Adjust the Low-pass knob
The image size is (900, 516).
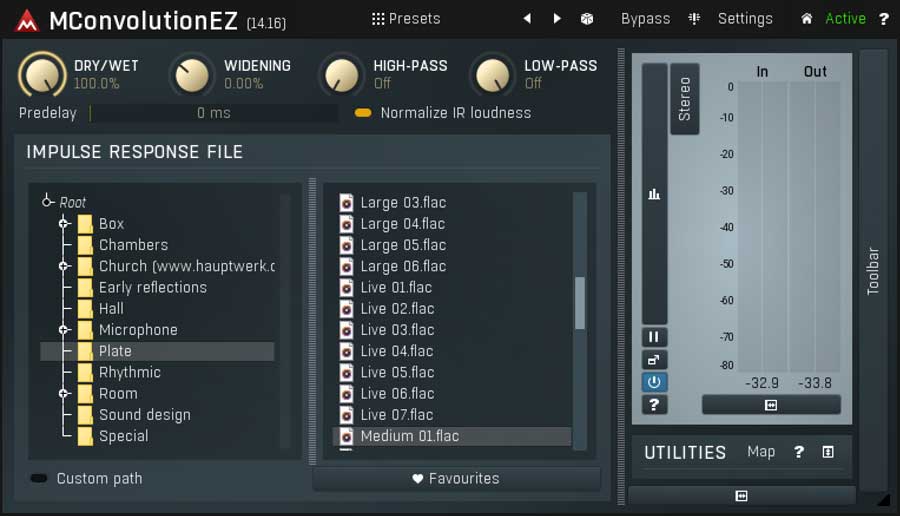(x=492, y=75)
